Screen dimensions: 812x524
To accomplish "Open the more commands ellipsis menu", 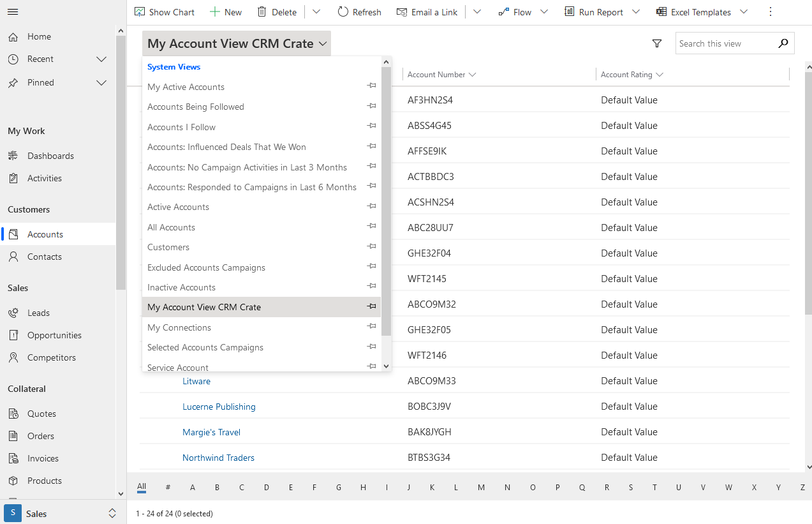I will coord(771,11).
